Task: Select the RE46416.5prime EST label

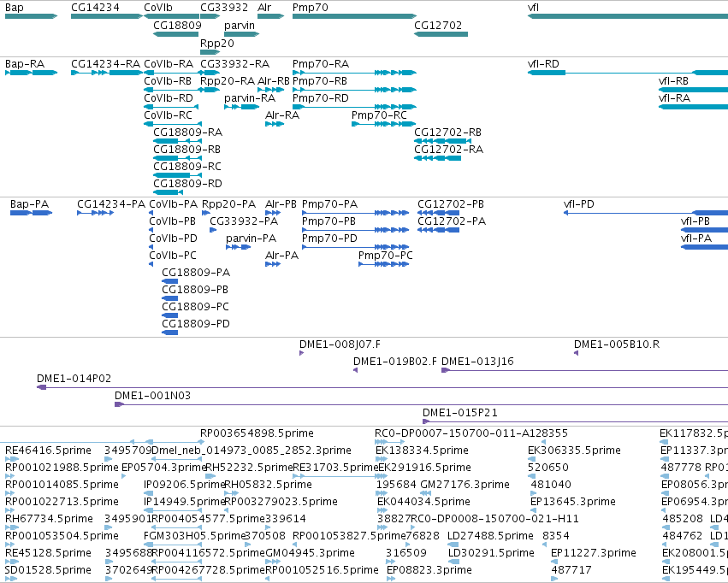Action: (48, 450)
